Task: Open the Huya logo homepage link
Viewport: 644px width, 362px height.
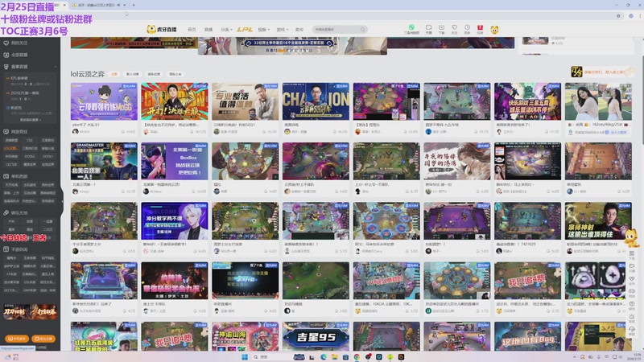Action: point(162,29)
